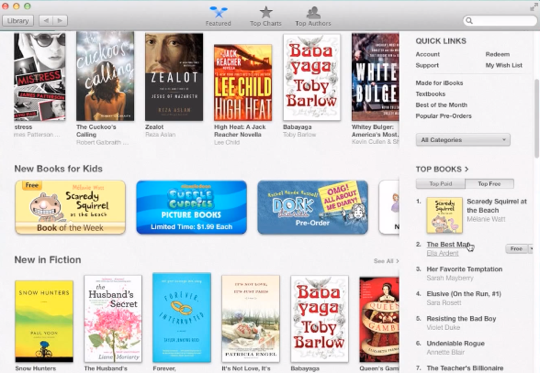540x373 pixels.
Task: Open The Cuckoo's Calling cover
Action: 105,76
